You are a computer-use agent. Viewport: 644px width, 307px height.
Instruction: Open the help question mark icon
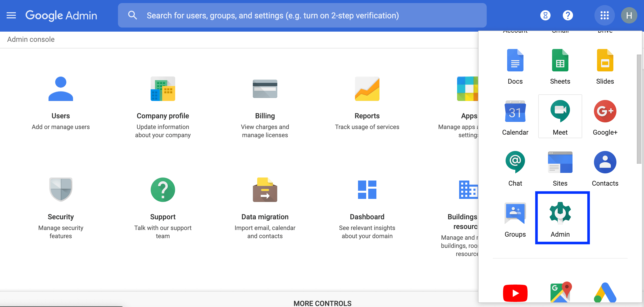coord(568,16)
